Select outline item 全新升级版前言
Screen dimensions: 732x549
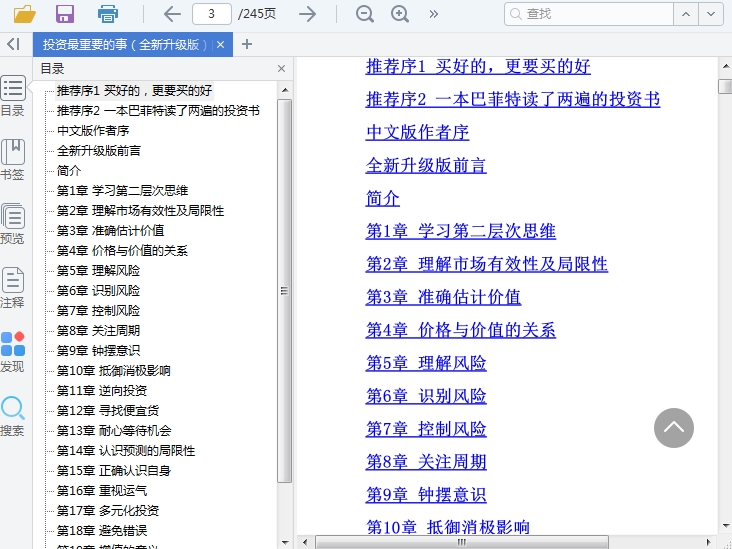click(99, 151)
